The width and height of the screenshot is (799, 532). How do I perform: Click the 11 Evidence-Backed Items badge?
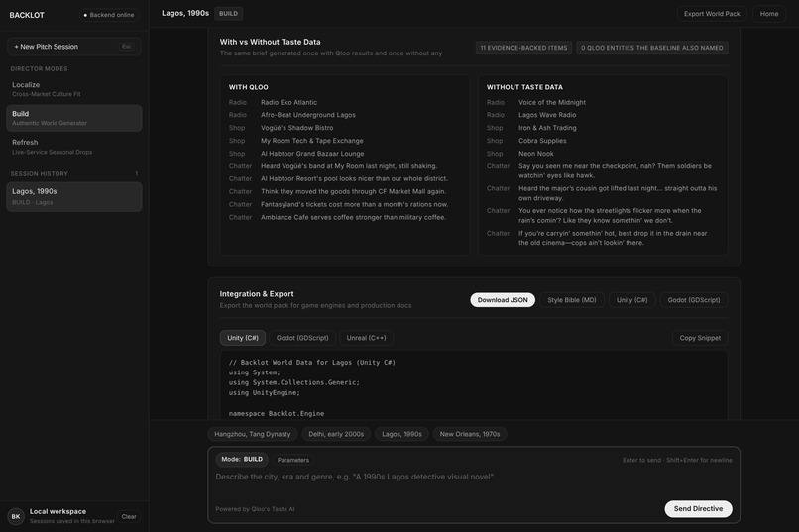coord(523,48)
